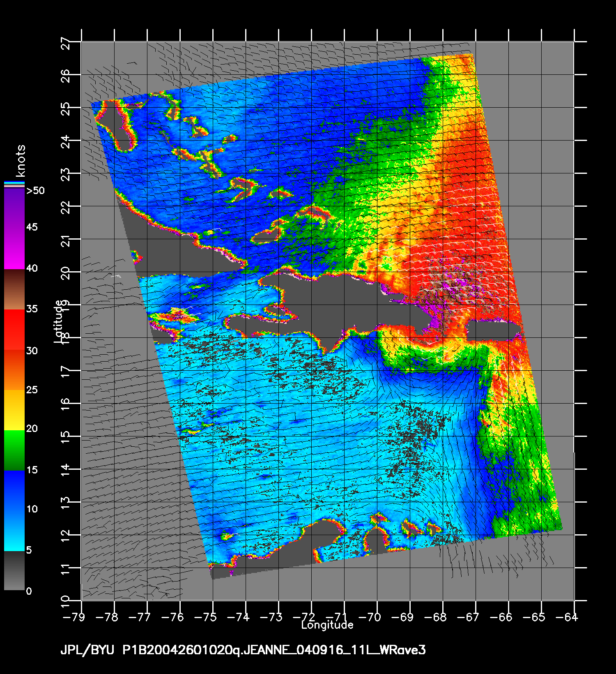
Task: Pick the dark blue 10–15 knots colorbar segment
Action: pos(14,490)
